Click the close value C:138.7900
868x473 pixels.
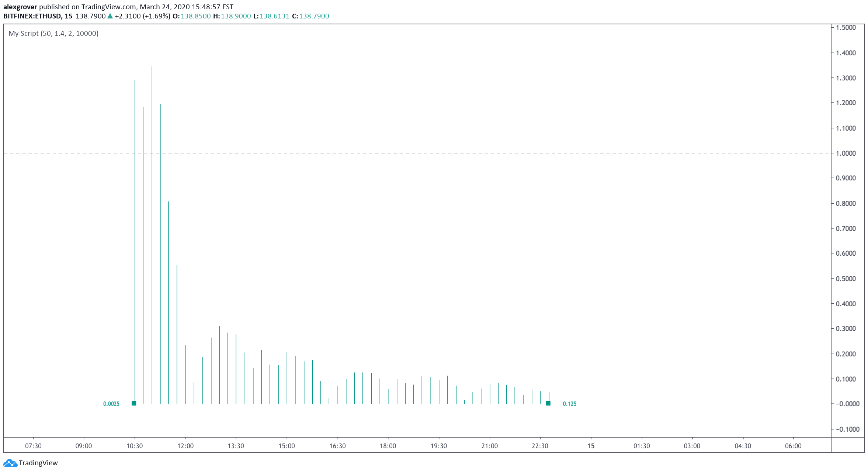[310, 16]
